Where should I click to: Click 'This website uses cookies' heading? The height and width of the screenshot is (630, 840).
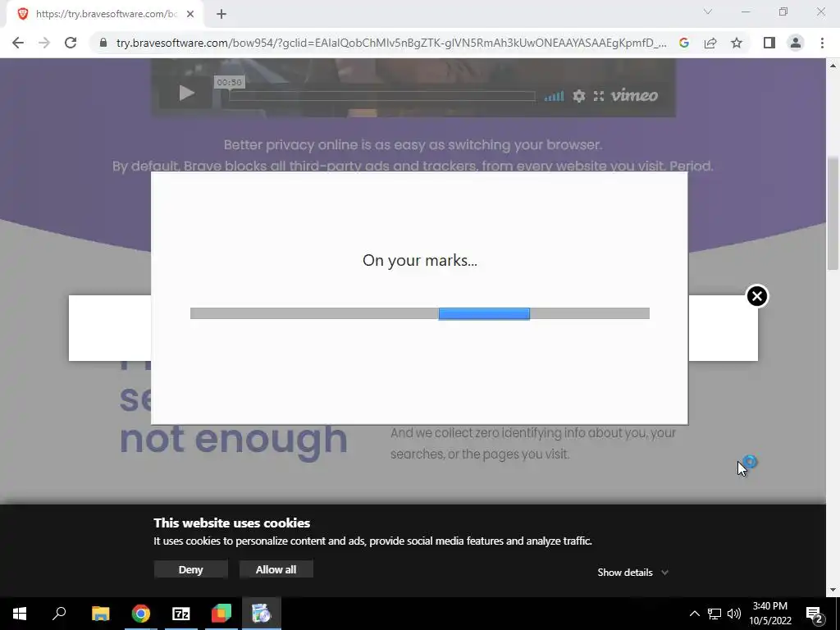[x=232, y=523]
